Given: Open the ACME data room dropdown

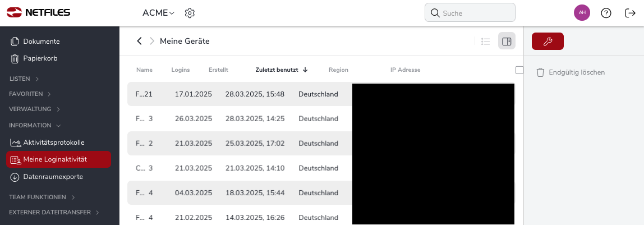Looking at the screenshot, I should click(x=159, y=13).
